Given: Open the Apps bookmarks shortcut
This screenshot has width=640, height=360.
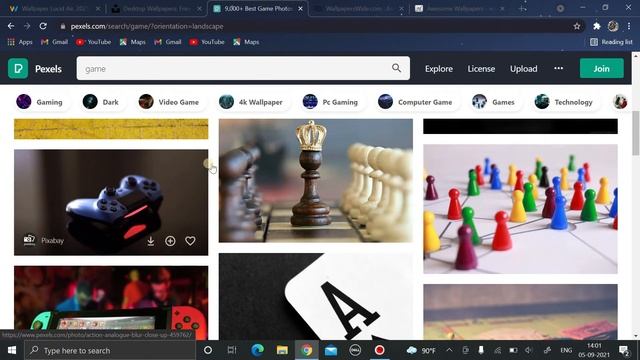Looking at the screenshot, I should 20,42.
